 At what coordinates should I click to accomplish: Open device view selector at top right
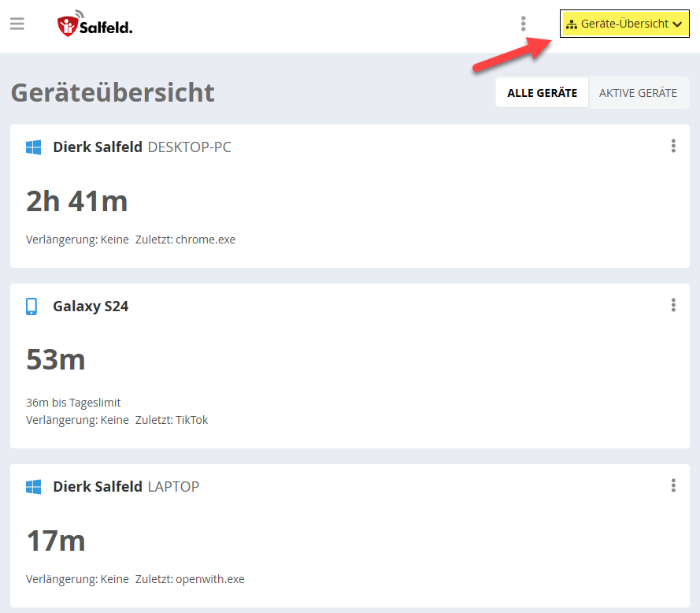[x=624, y=24]
